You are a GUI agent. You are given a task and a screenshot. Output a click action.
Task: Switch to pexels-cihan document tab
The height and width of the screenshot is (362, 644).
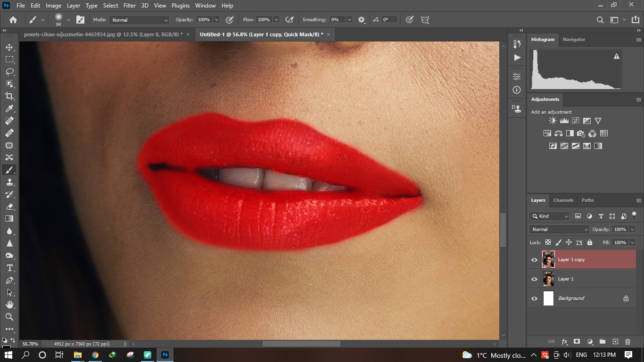coord(103,34)
